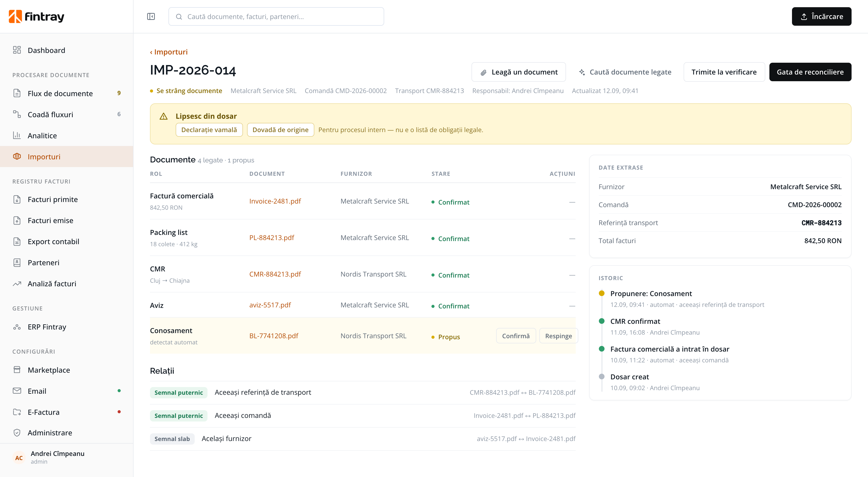Click the Administrare shield icon

[17, 433]
